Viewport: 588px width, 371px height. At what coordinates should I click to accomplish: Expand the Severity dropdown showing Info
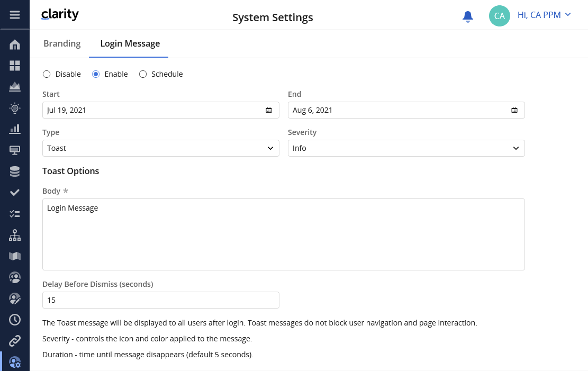pyautogui.click(x=406, y=148)
